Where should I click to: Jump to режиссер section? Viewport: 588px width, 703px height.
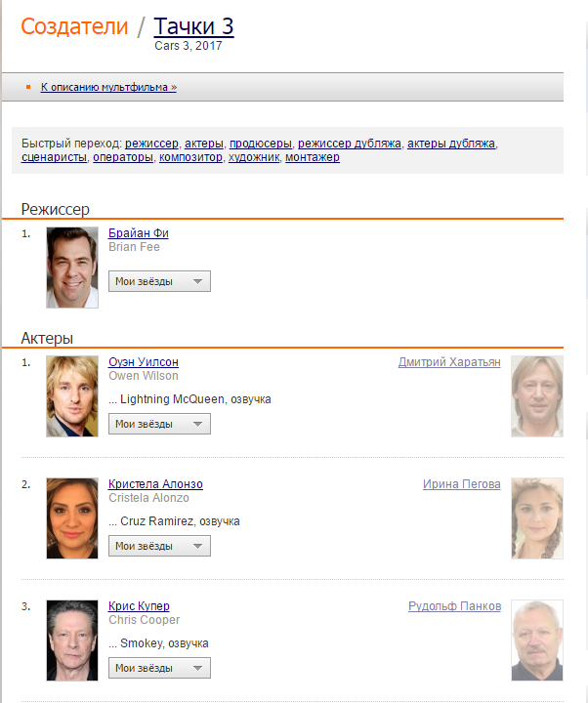pyautogui.click(x=151, y=144)
